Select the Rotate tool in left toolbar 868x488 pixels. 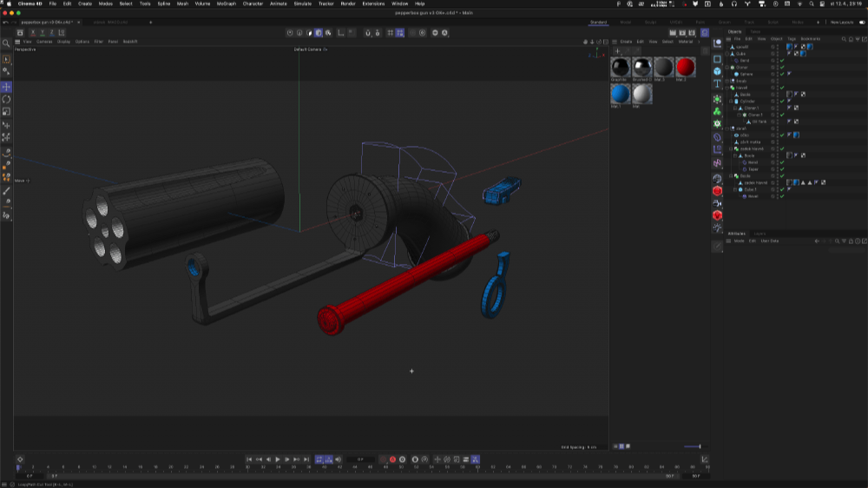tap(7, 100)
